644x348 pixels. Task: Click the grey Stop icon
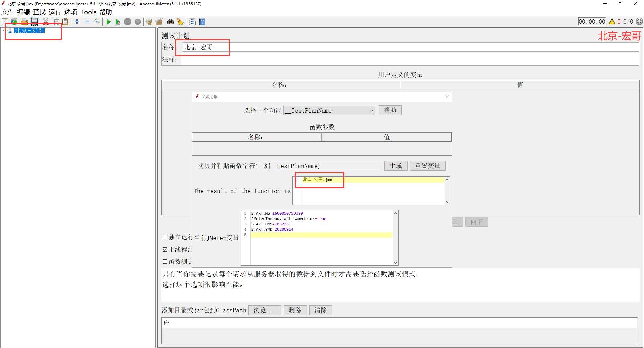point(128,22)
